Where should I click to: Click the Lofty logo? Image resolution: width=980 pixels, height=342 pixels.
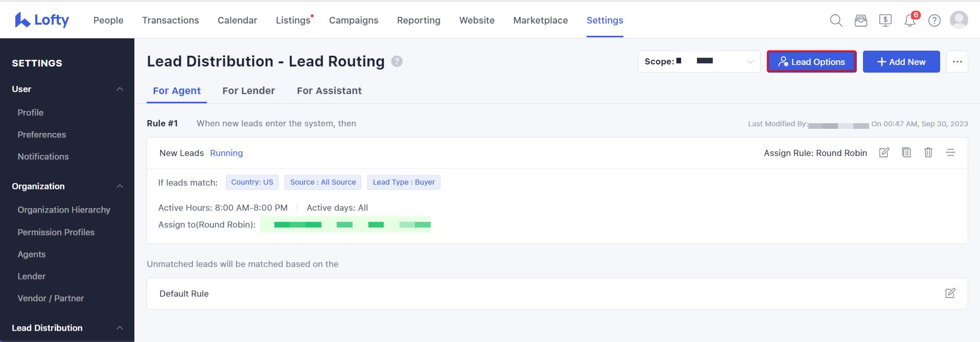click(42, 20)
